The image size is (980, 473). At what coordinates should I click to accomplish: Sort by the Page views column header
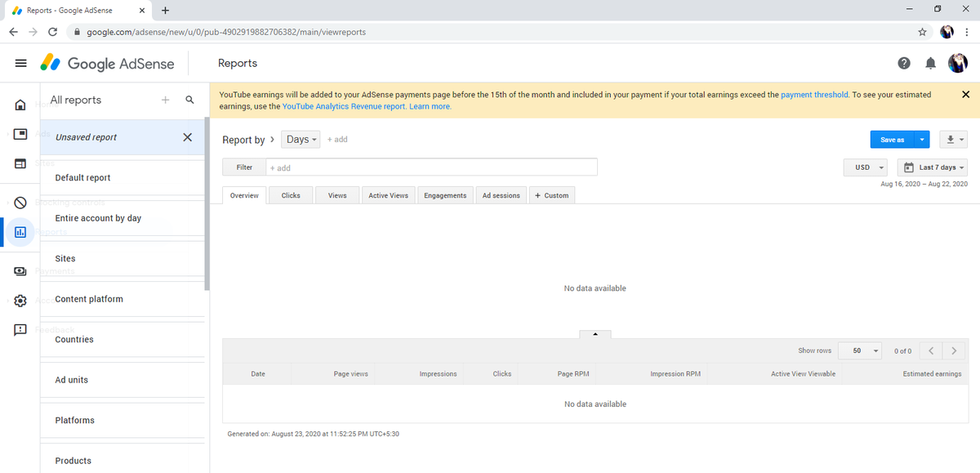click(351, 373)
